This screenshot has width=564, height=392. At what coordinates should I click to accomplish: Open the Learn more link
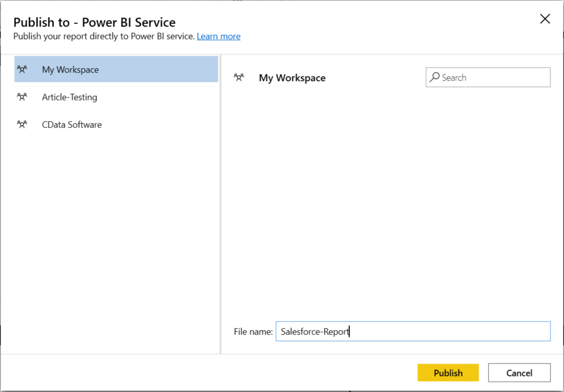click(x=218, y=36)
